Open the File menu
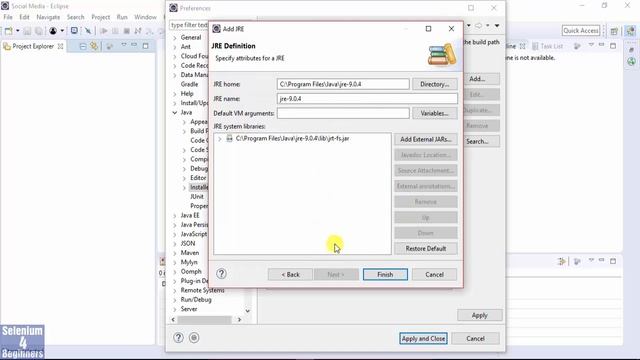Screen dimensions: 640x360 tap(8, 17)
